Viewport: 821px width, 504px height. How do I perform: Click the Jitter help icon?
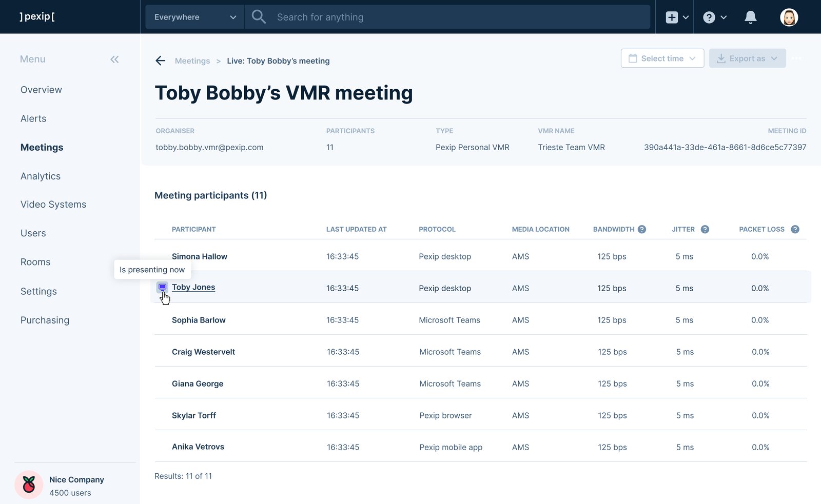coord(705,229)
